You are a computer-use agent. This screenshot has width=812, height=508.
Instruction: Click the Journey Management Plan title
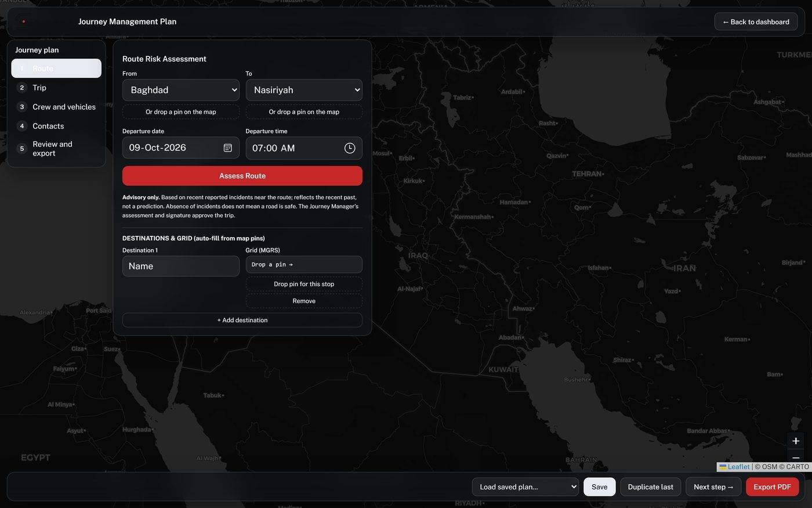[x=128, y=21]
